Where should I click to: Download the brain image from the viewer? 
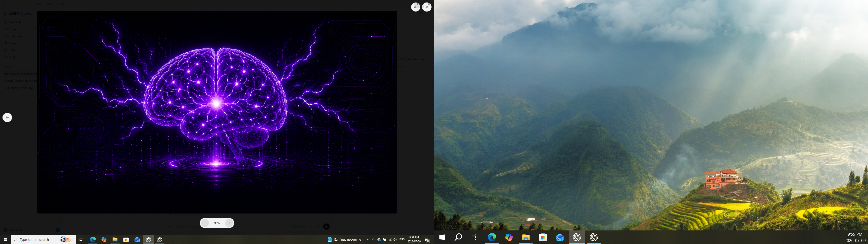[x=415, y=7]
